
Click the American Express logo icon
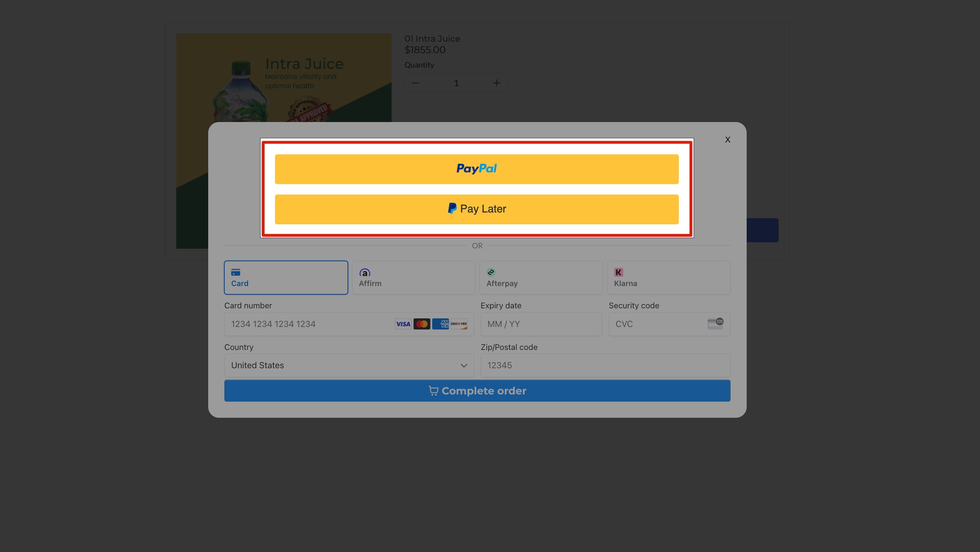440,324
